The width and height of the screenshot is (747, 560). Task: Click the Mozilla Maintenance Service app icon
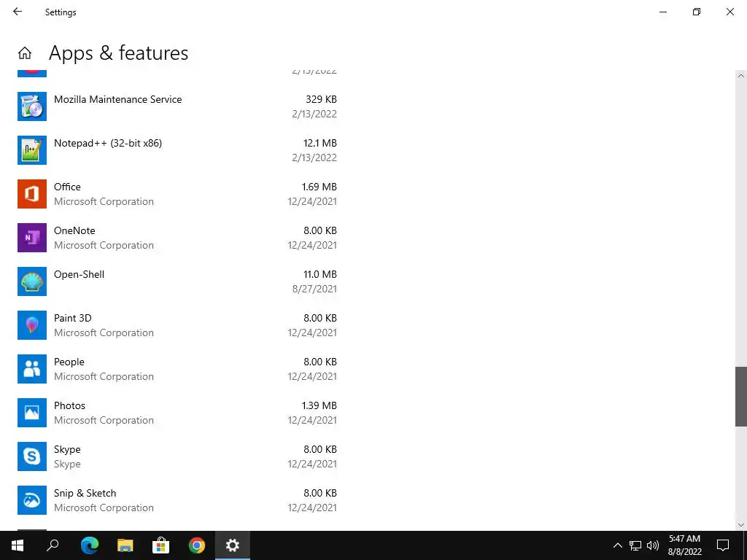coord(32,106)
